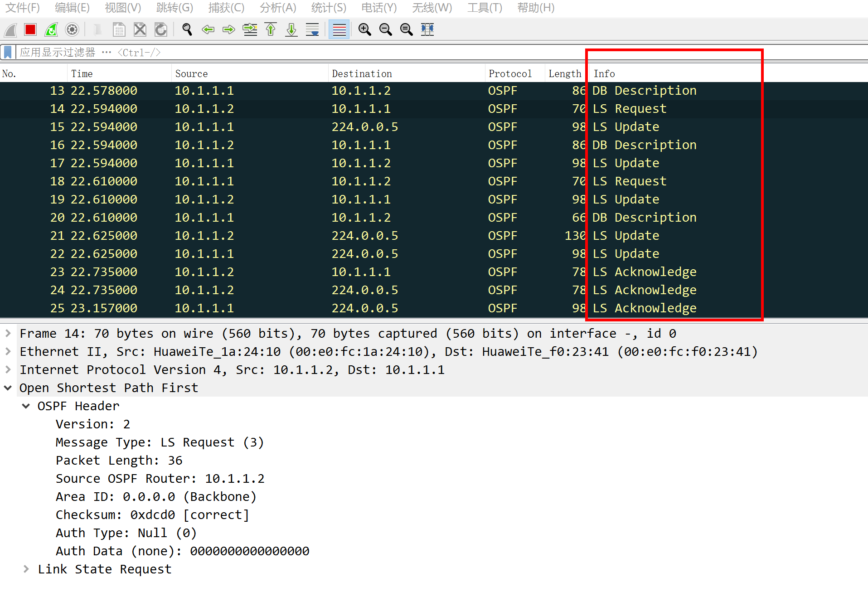
Task: Expand the Link State Request section
Action: click(26, 569)
